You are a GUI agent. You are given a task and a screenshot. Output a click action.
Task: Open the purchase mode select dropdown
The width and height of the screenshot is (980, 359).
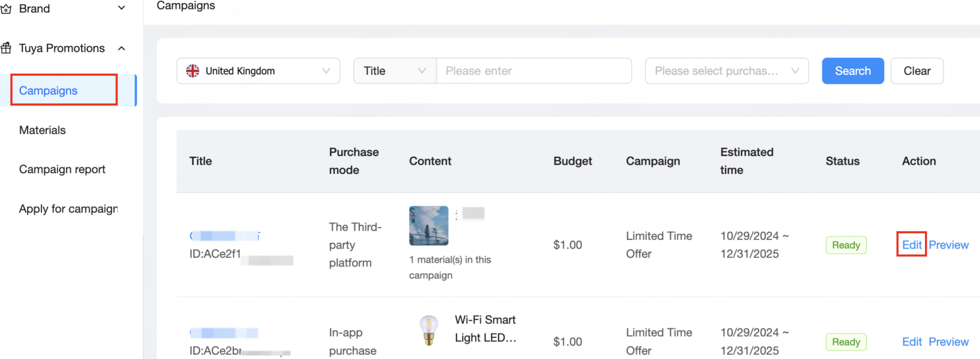click(x=727, y=71)
